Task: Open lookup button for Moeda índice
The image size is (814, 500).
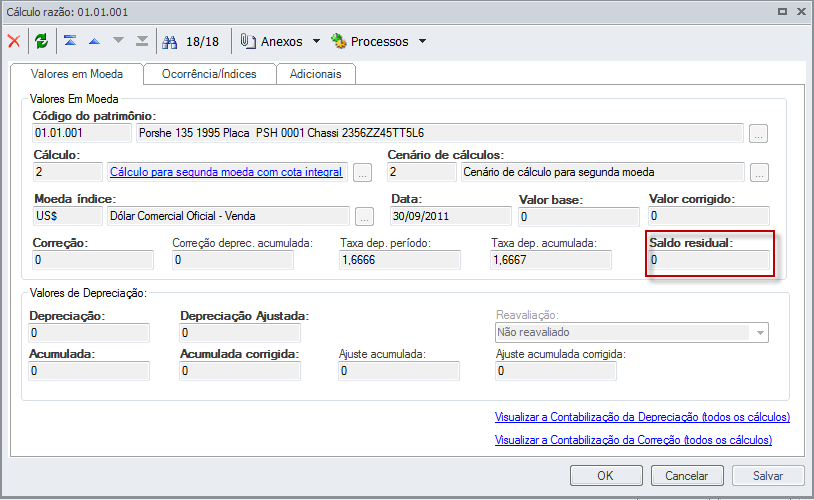Action: (364, 217)
